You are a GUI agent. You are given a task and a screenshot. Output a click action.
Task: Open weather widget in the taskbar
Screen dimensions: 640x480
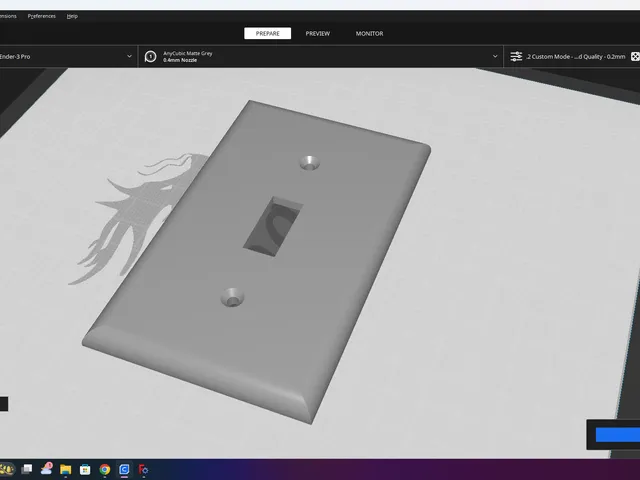[46, 469]
